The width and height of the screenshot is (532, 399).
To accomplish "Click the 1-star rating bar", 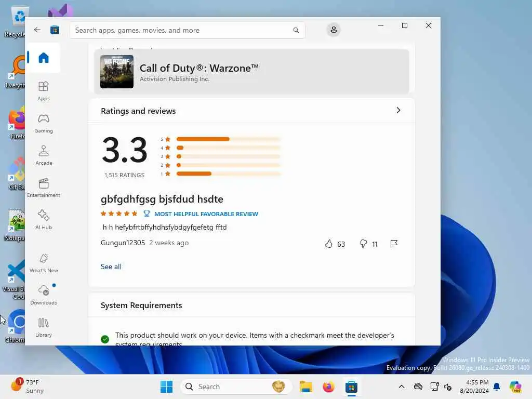I will 229,174.
